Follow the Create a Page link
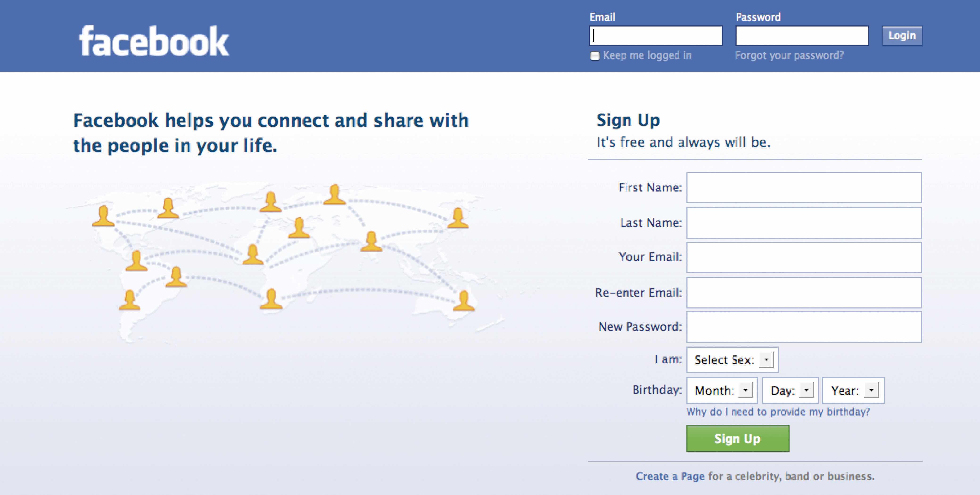 [670, 476]
